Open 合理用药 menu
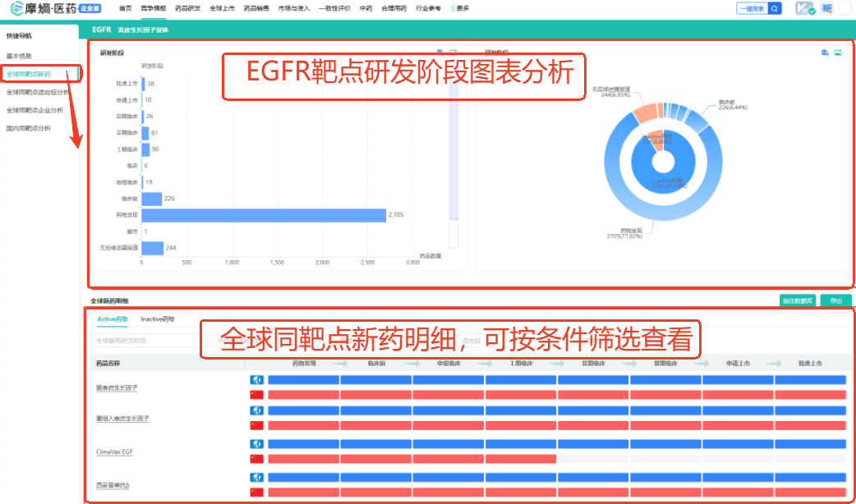 [x=394, y=8]
